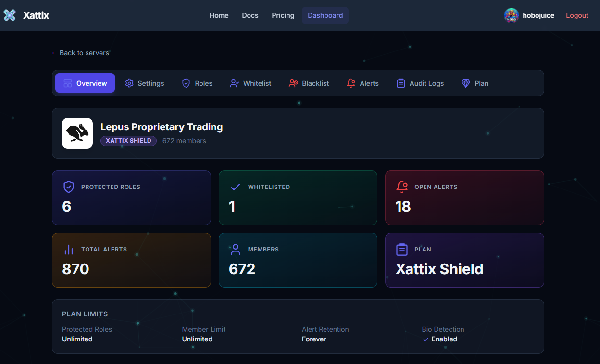Click the Members person icon
The width and height of the screenshot is (600, 364).
(236, 249)
